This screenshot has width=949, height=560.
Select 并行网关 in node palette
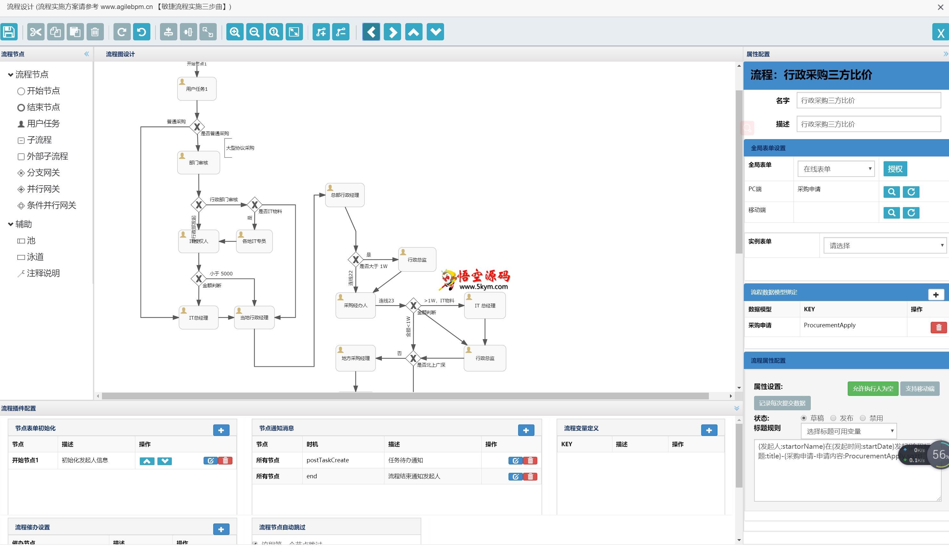[x=38, y=189]
